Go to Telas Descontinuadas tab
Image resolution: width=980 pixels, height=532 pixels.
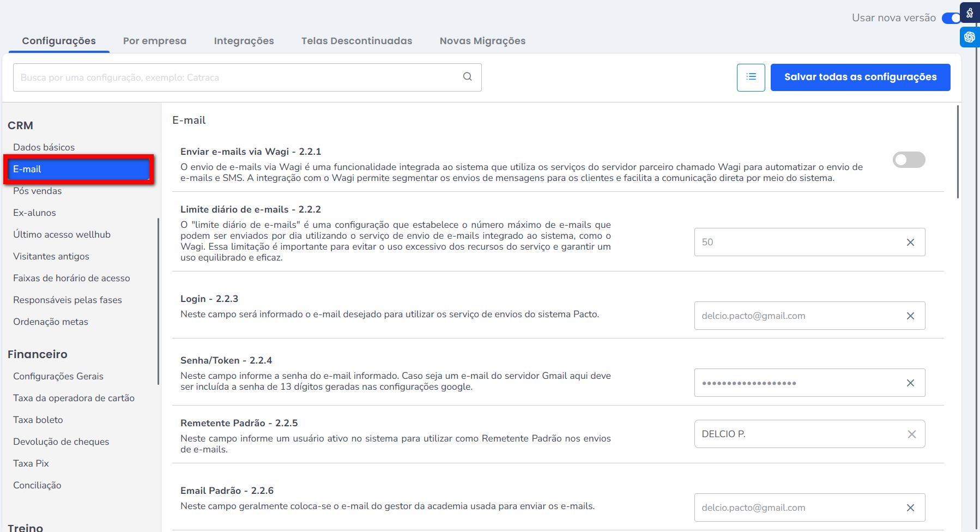coord(356,41)
